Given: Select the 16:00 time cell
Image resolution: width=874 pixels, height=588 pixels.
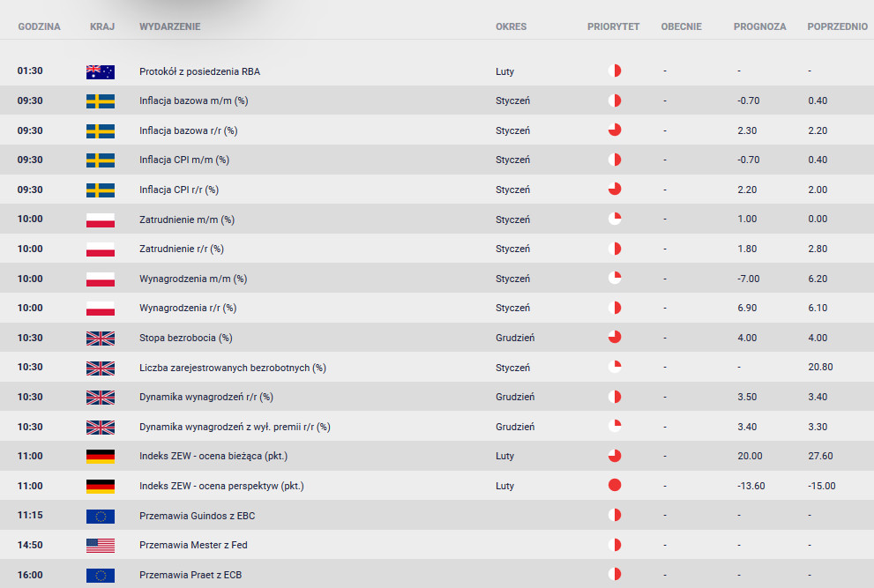Looking at the screenshot, I should point(30,575).
